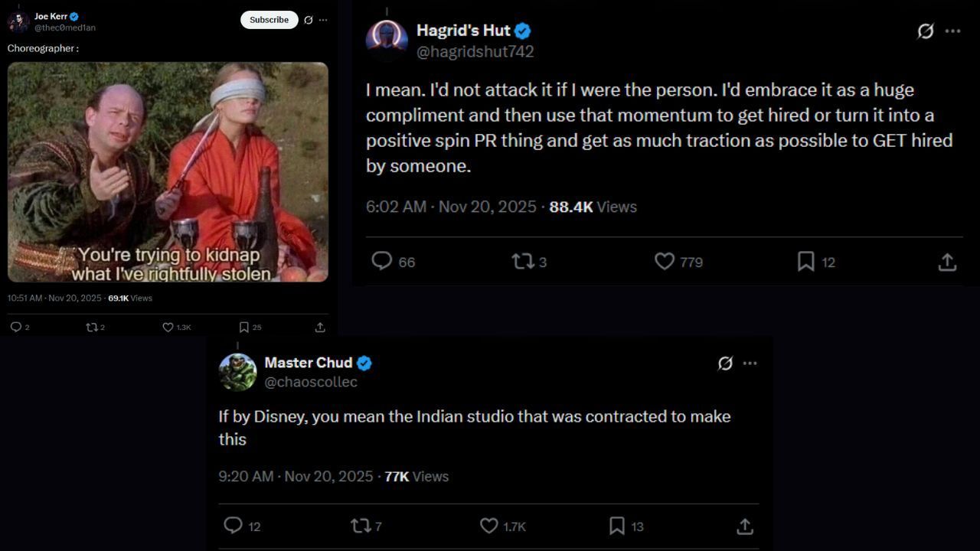Open more options on Master Chud's post
The height and width of the screenshot is (551, 980).
[750, 364]
